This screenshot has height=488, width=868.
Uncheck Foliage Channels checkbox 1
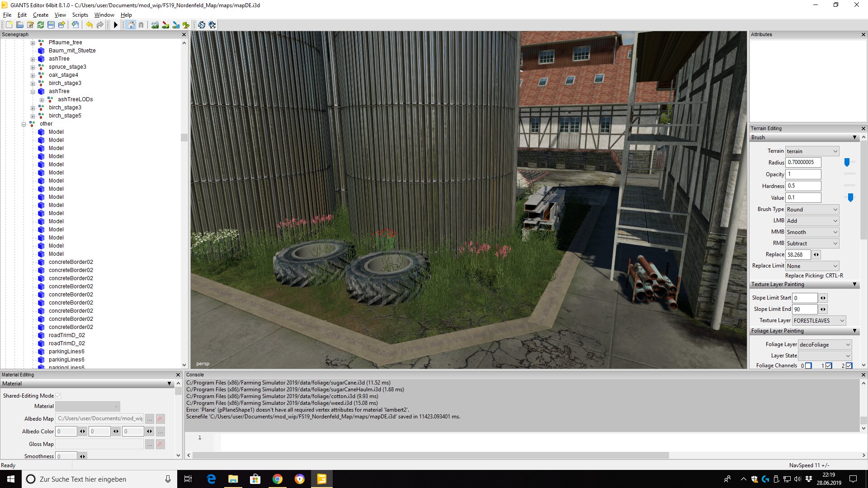pos(829,366)
